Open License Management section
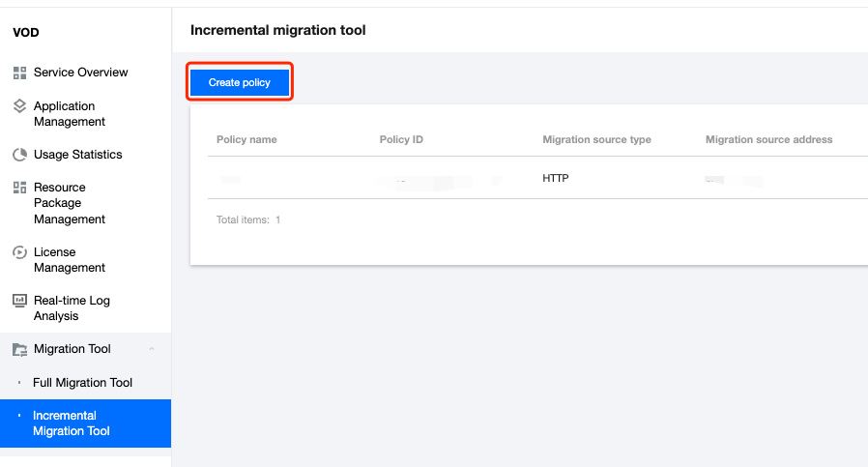The image size is (868, 467). coord(69,260)
